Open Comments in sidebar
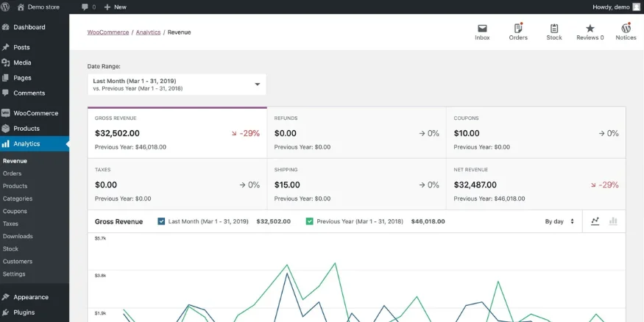The width and height of the screenshot is (644, 322). (35, 93)
